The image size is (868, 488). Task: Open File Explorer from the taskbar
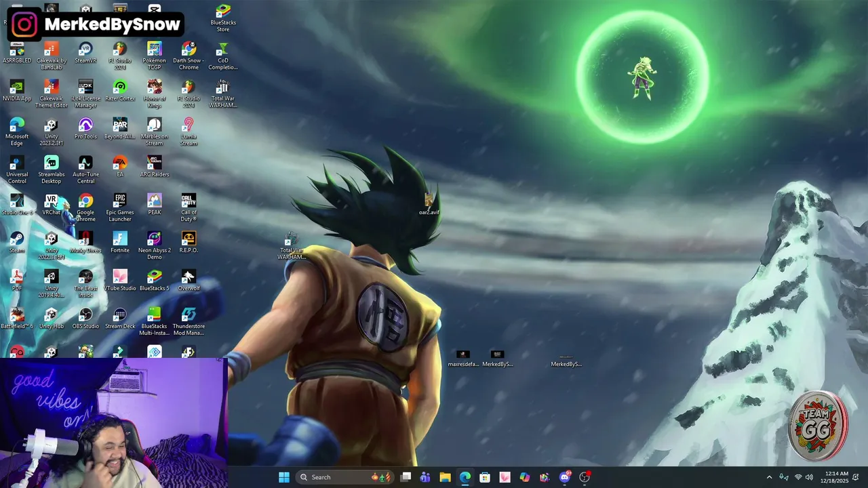(x=445, y=477)
